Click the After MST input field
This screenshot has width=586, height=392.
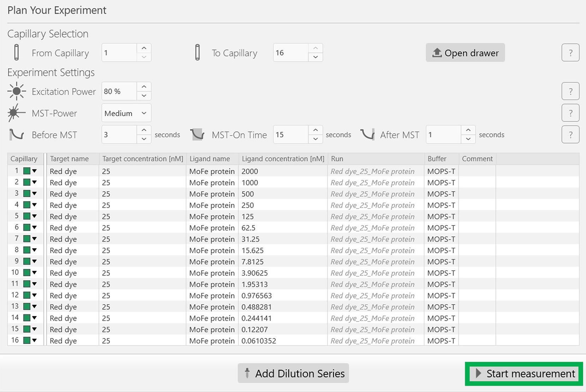(443, 134)
